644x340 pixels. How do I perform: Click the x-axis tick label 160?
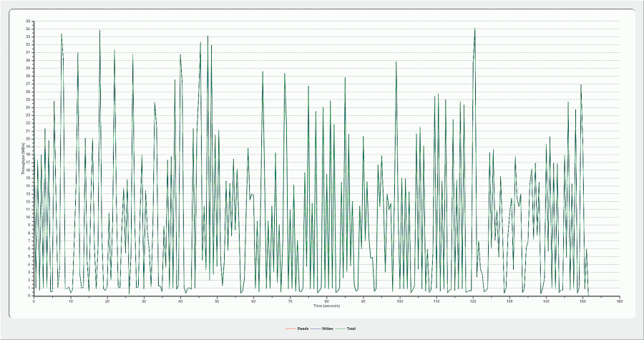tap(620, 301)
